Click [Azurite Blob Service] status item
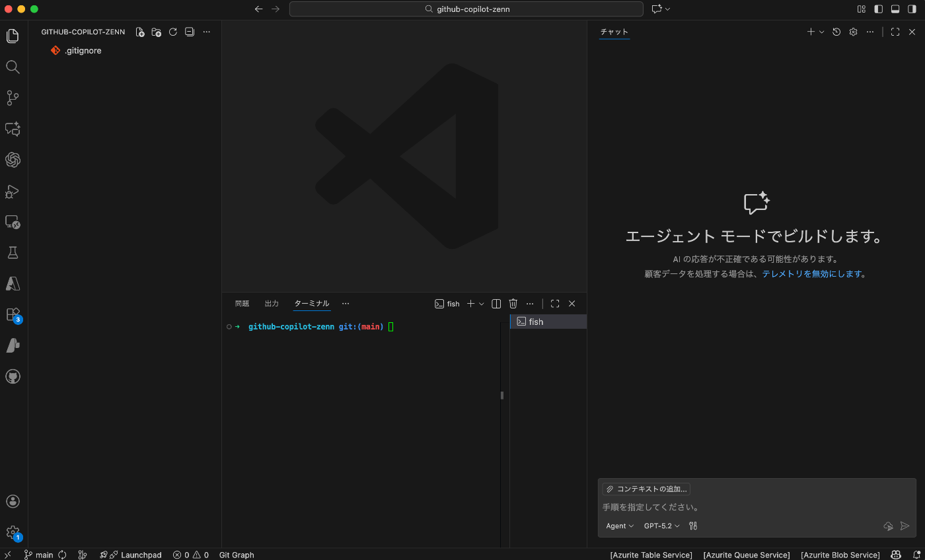925x560 pixels. (840, 555)
